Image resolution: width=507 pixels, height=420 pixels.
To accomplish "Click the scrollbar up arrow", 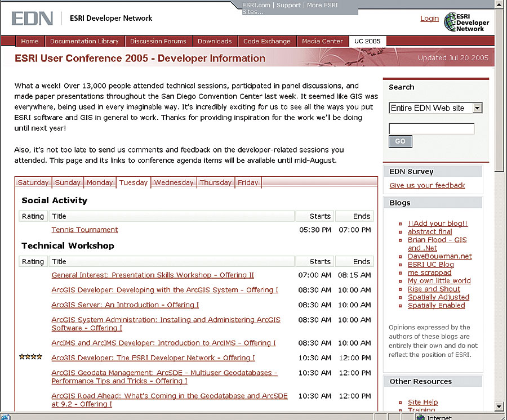I will pyautogui.click(x=499, y=4).
